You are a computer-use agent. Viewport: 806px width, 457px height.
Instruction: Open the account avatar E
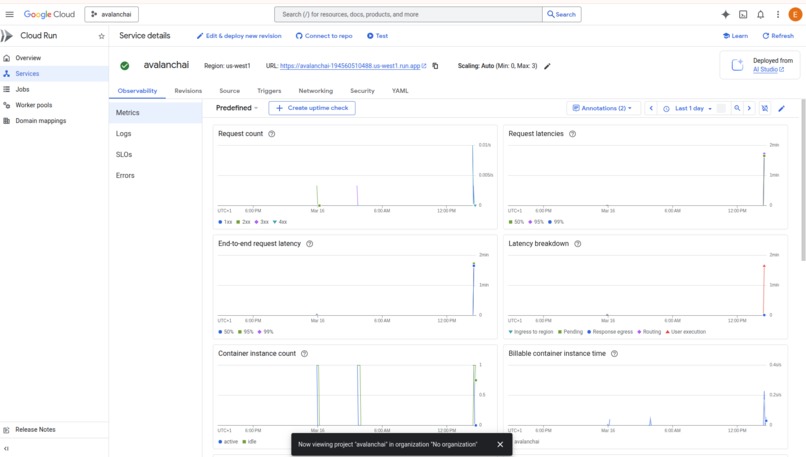(795, 14)
